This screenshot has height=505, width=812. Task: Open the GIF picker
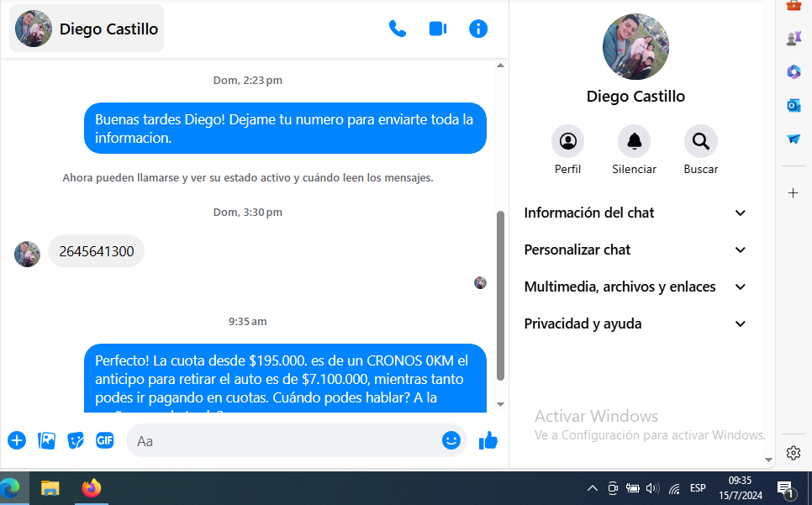tap(104, 440)
